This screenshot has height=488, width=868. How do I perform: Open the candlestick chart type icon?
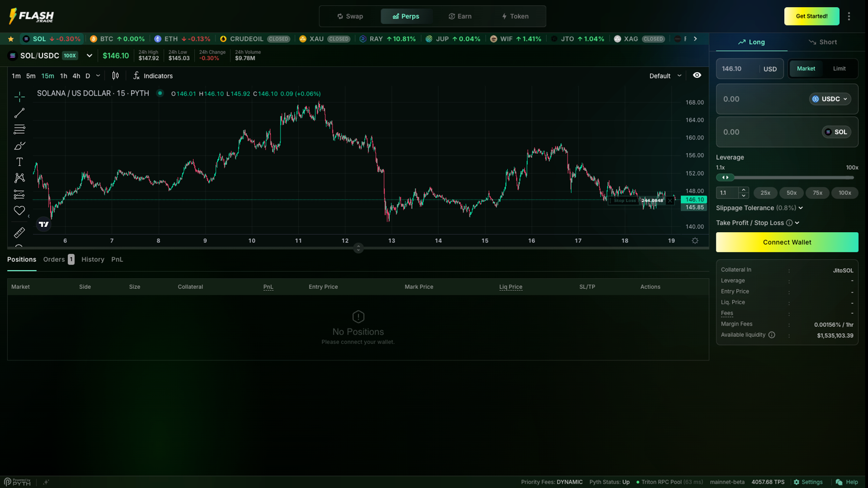(116, 76)
